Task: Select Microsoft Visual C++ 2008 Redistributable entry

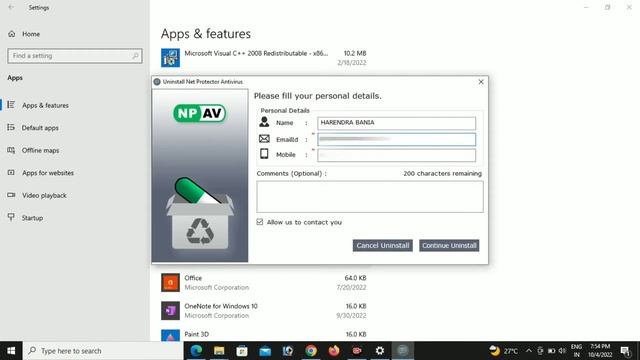Action: (x=264, y=58)
